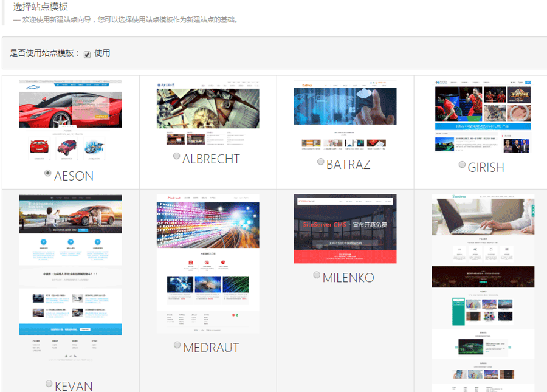Viewport: 547px width, 392px height.
Task: Open the laptop template thumbnail at right
Action: pyautogui.click(x=483, y=292)
